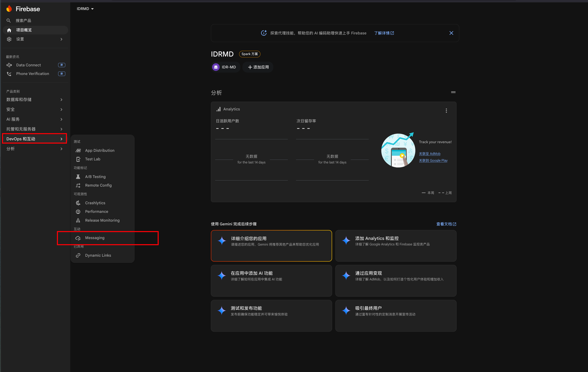Click the Phone Verification icon
588x372 pixels.
tap(9, 74)
